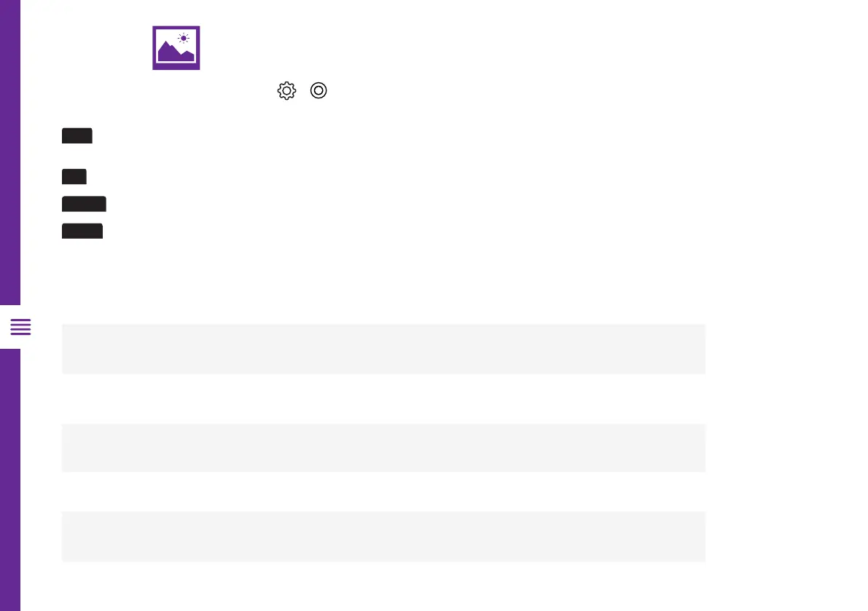
Task: Click the purple landscape picture icon
Action: point(176,48)
